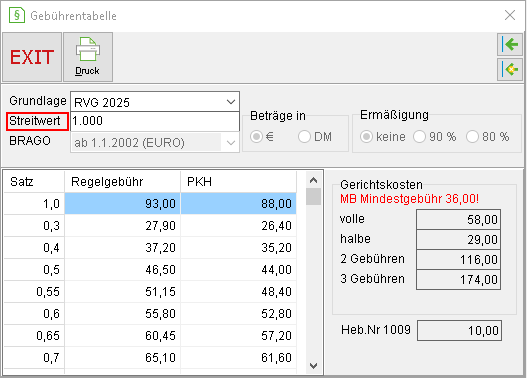Click the yellow-marked green arrow icon
This screenshot has width=527, height=378.
click(x=510, y=70)
